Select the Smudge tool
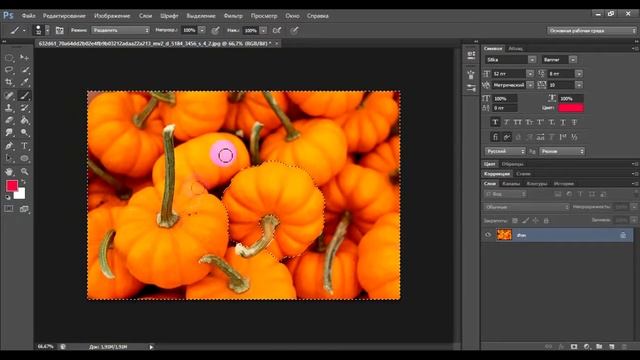The width and height of the screenshot is (640, 360). 9,133
